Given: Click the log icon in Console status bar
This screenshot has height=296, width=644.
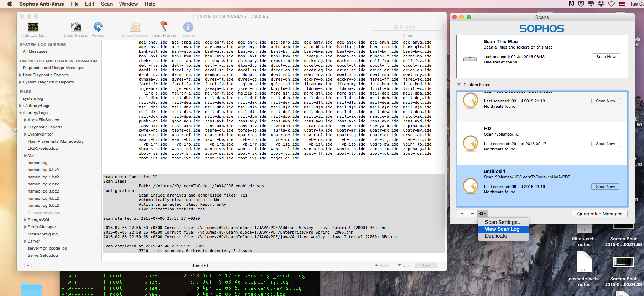Looking at the screenshot, I should [x=28, y=265].
